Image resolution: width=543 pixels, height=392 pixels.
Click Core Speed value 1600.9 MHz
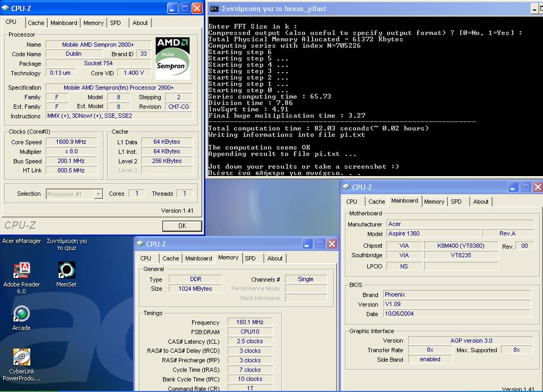click(x=71, y=142)
